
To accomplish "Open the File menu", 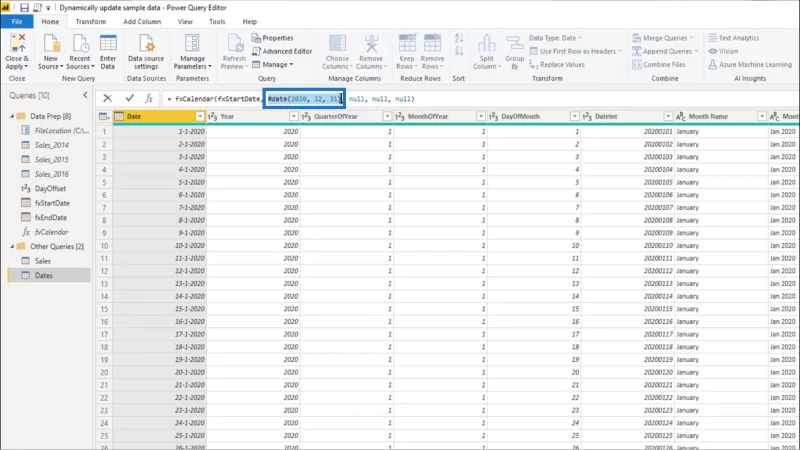I will pyautogui.click(x=17, y=21).
